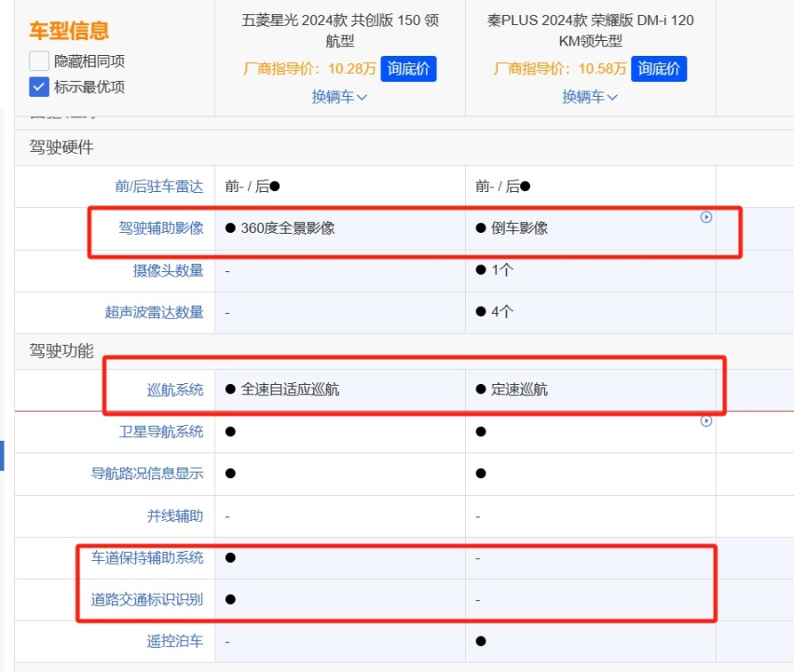Screen dimensions: 794x672
Task: Select the 360度全景影像 cell
Action: click(340, 228)
